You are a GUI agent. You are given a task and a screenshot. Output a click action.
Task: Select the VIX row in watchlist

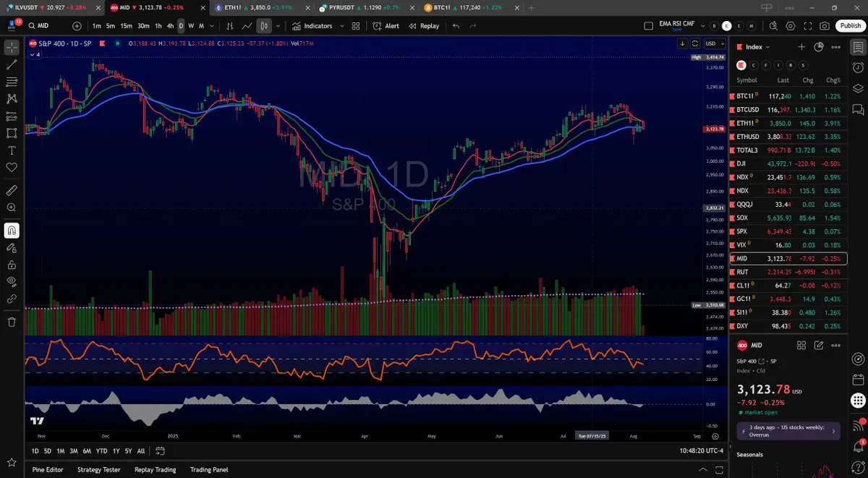click(788, 244)
